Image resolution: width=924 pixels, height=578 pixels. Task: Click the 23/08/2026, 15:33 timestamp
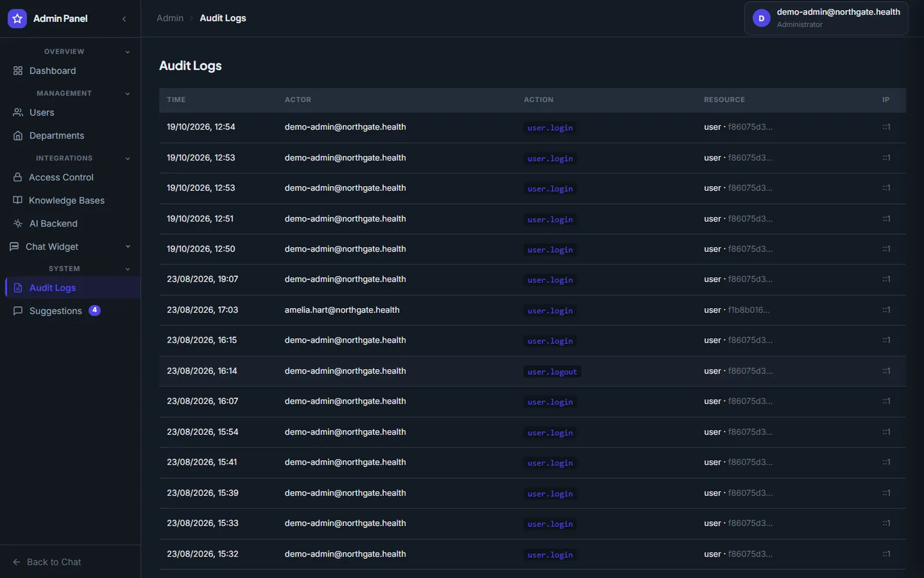(x=202, y=523)
